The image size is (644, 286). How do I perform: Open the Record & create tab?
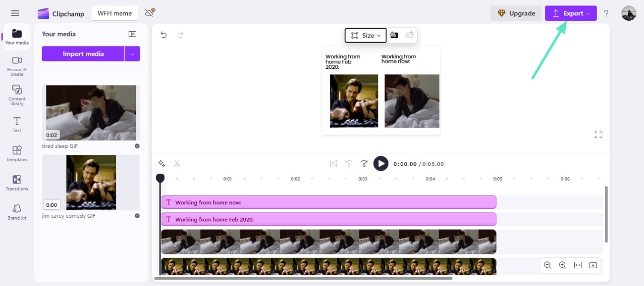[x=17, y=66]
